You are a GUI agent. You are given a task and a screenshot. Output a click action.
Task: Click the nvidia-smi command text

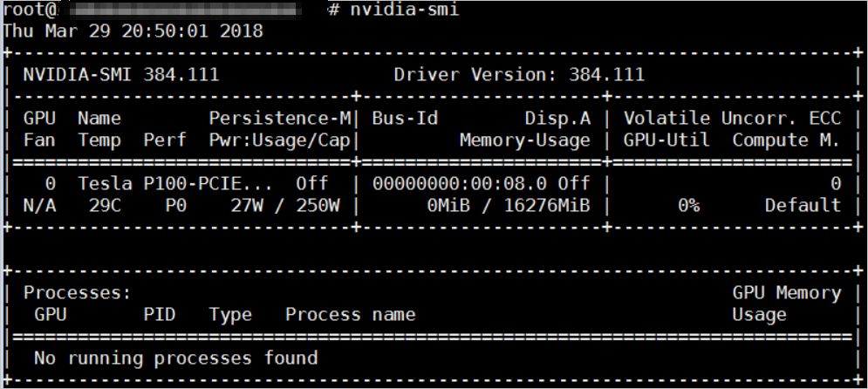click(405, 10)
